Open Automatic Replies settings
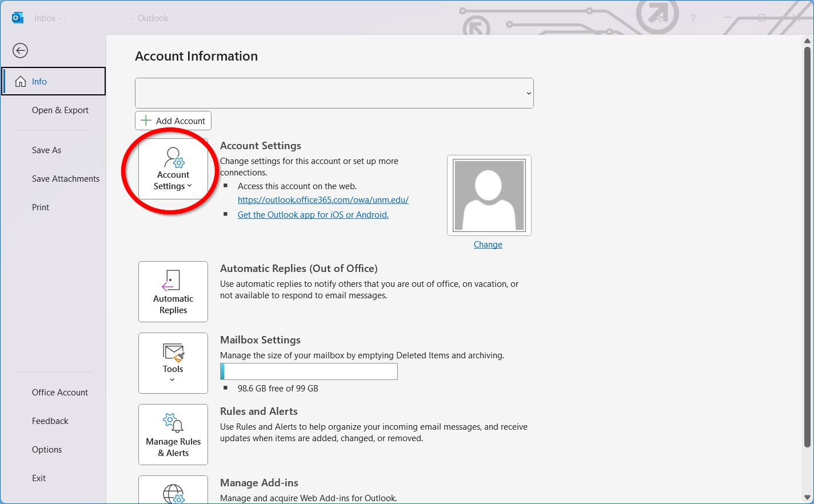814x504 pixels. 173,292
